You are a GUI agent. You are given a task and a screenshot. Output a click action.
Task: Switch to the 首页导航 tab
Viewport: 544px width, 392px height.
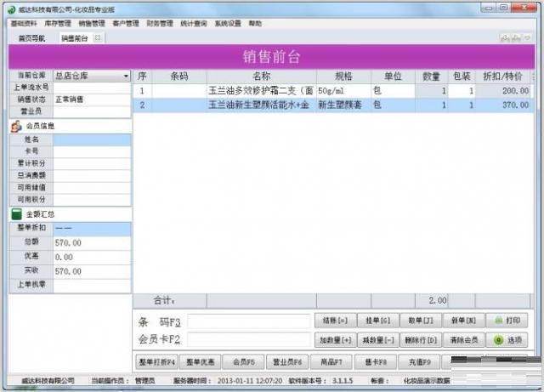31,39
